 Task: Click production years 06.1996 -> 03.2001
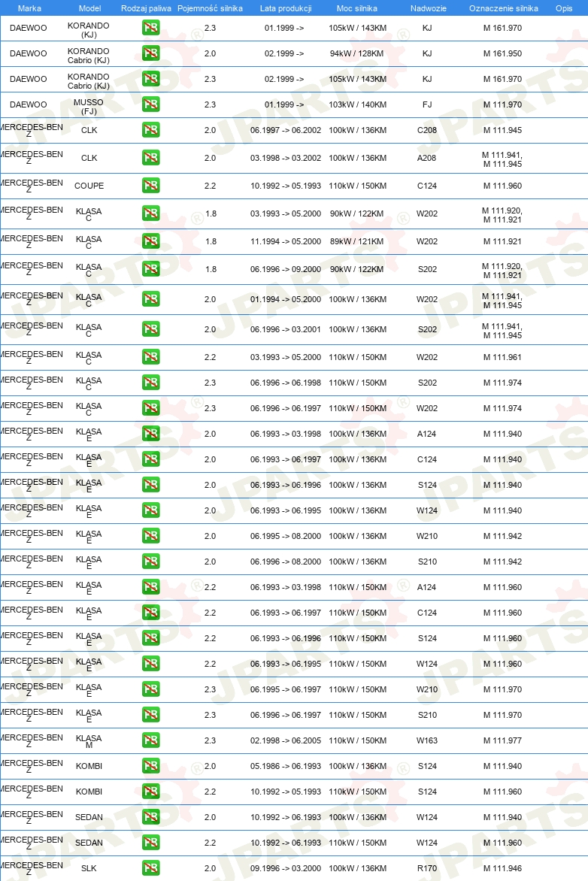point(286,329)
